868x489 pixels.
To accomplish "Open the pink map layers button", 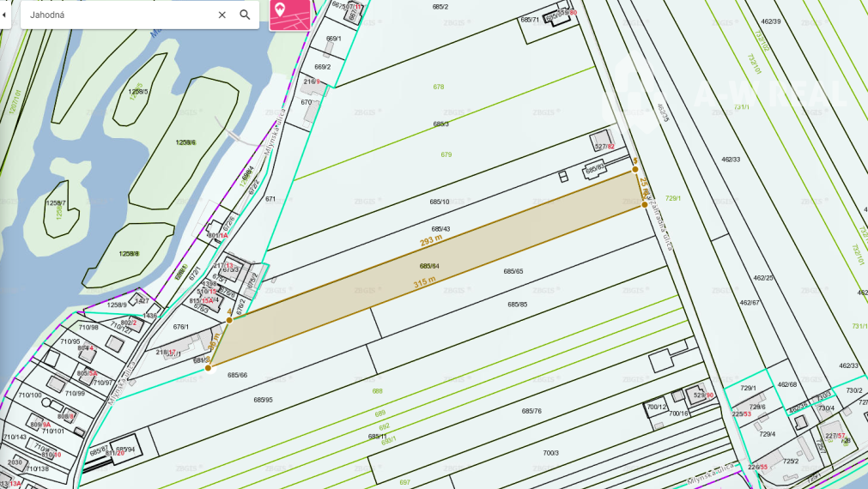I will click(x=289, y=15).
